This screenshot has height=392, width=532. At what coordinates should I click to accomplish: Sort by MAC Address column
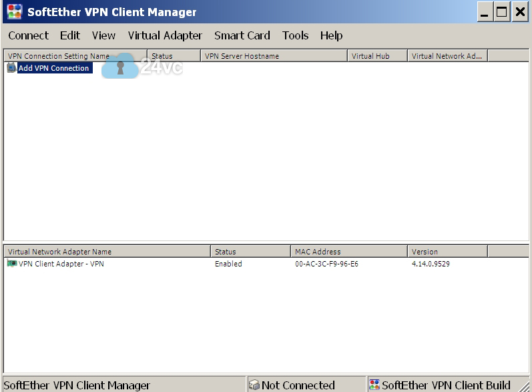point(349,252)
